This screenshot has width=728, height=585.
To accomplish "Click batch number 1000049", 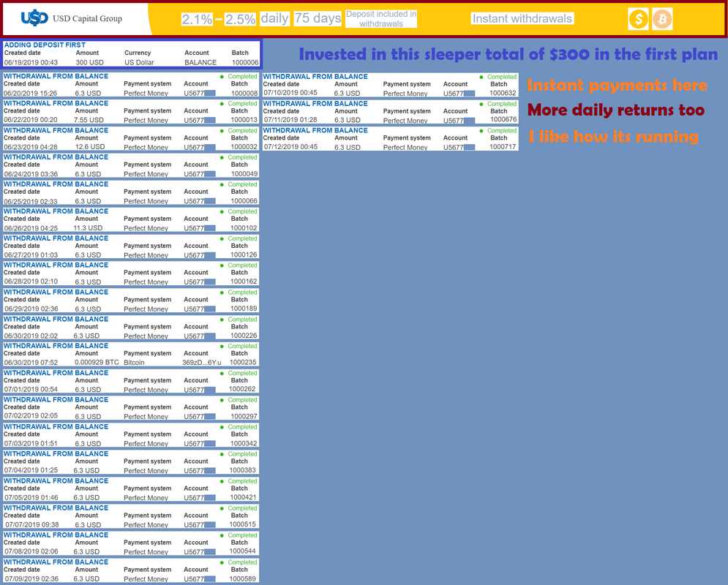I will pos(244,173).
